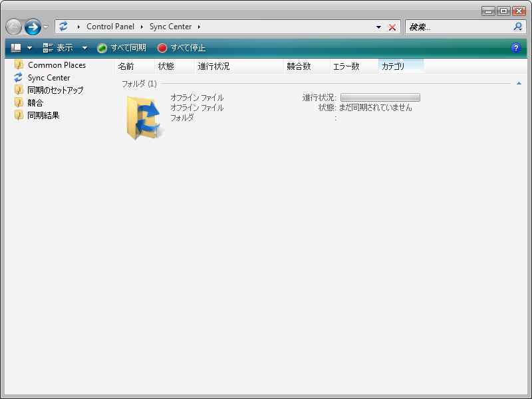Image resolution: width=532 pixels, height=399 pixels.
Task: Click the search magnifier icon
Action: [x=518, y=27]
